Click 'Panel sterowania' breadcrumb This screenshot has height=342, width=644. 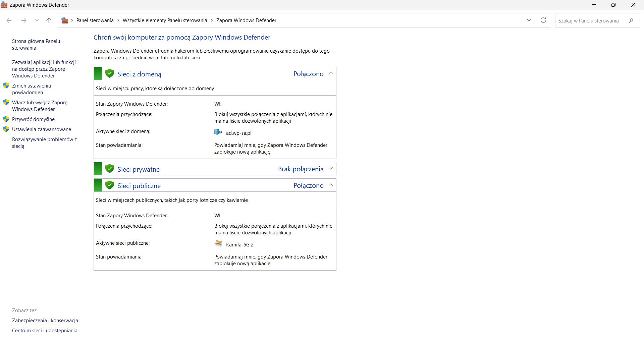(x=95, y=20)
